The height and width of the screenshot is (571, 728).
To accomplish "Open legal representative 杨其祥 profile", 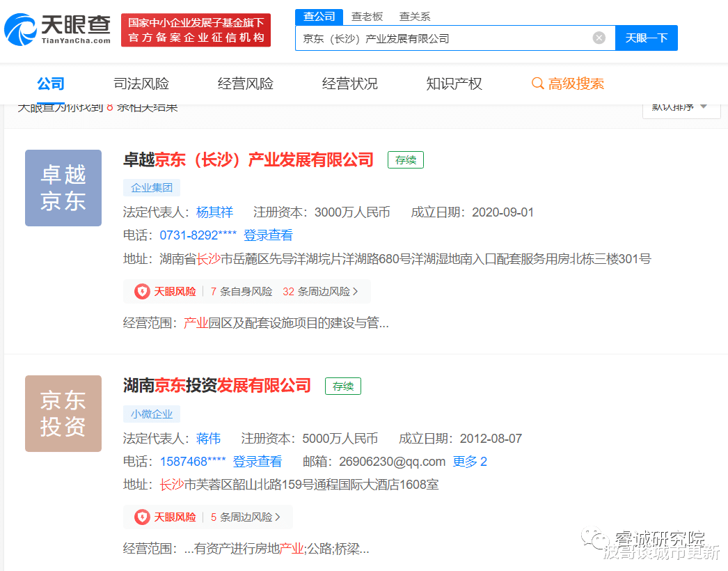I will 214,212.
